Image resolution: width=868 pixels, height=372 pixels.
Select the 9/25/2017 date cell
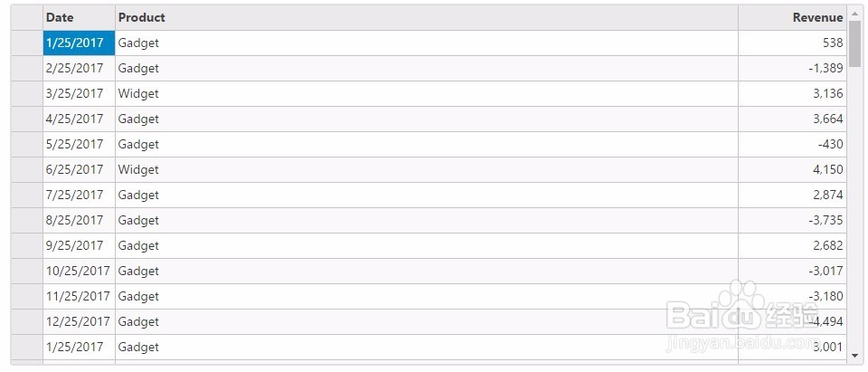(x=79, y=245)
